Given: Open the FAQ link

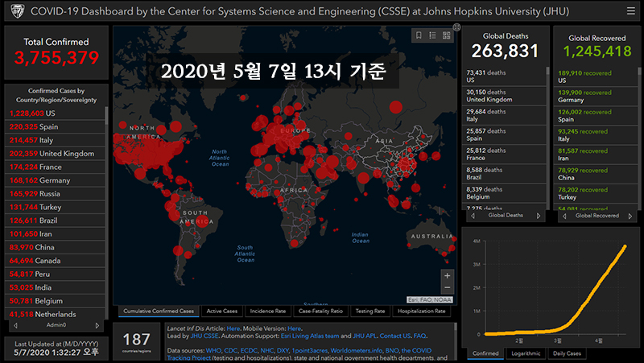Looking at the screenshot, I should tap(419, 336).
